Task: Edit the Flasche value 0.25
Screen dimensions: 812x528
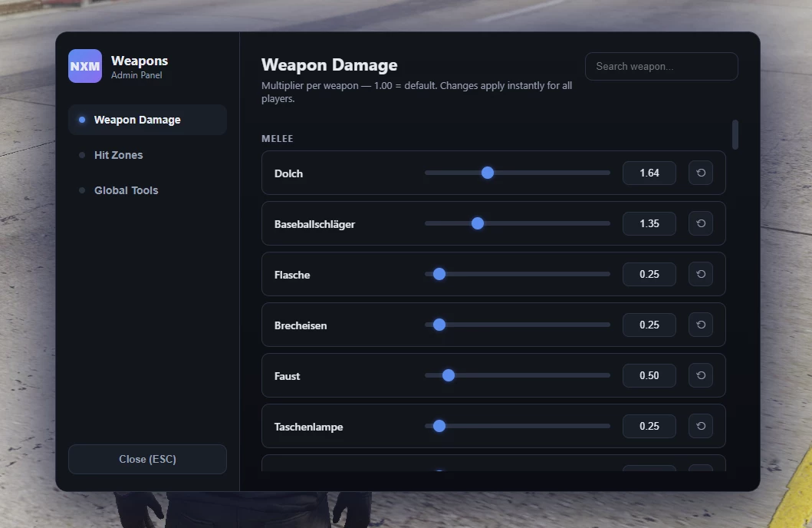Action: tap(649, 274)
